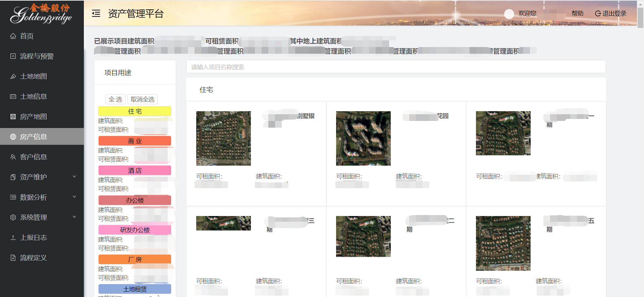Click the 上报日志 upload icon
The width and height of the screenshot is (644, 297).
pyautogui.click(x=13, y=238)
